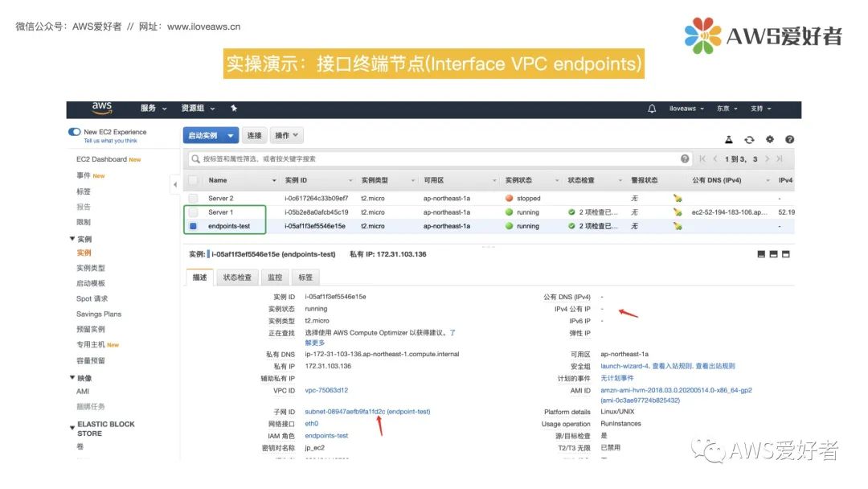The width and height of the screenshot is (868, 489).
Task: Open launch-wizard-4 security group link
Action: point(625,366)
